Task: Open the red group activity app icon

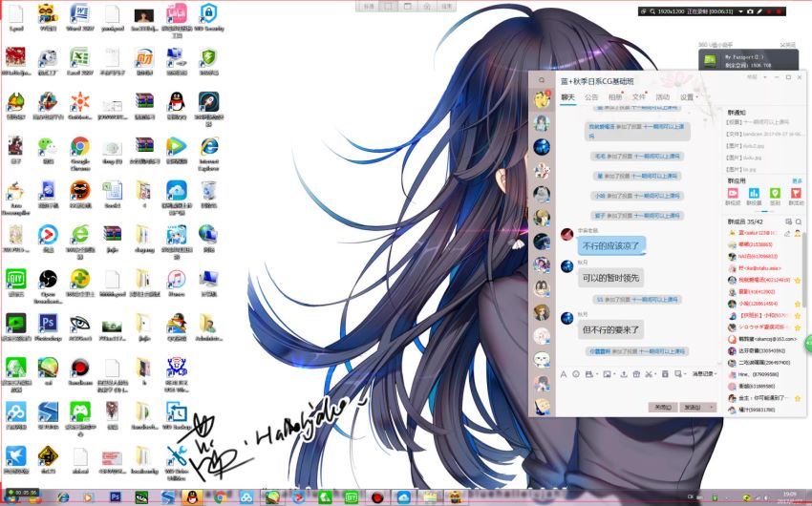Action: pyautogui.click(x=796, y=194)
